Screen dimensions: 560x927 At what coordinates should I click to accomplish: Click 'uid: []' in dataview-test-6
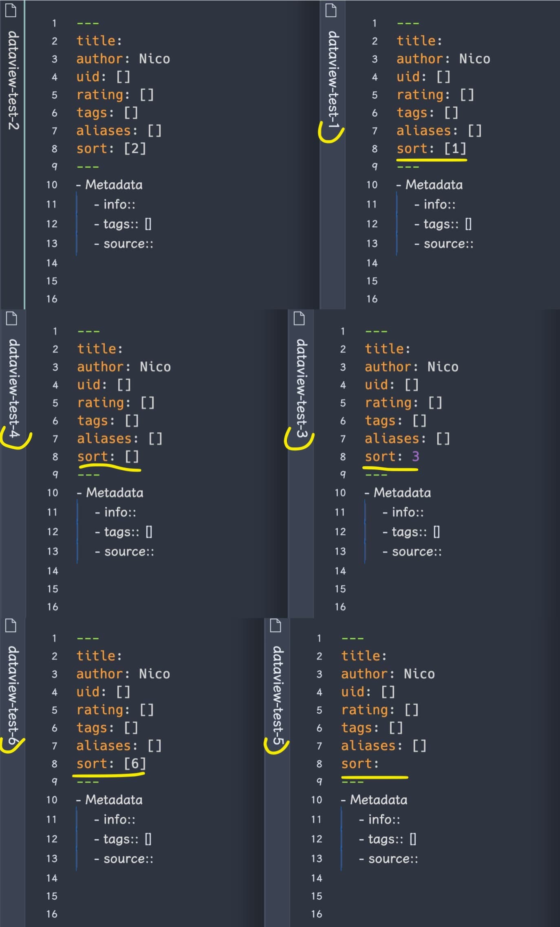[x=104, y=692]
